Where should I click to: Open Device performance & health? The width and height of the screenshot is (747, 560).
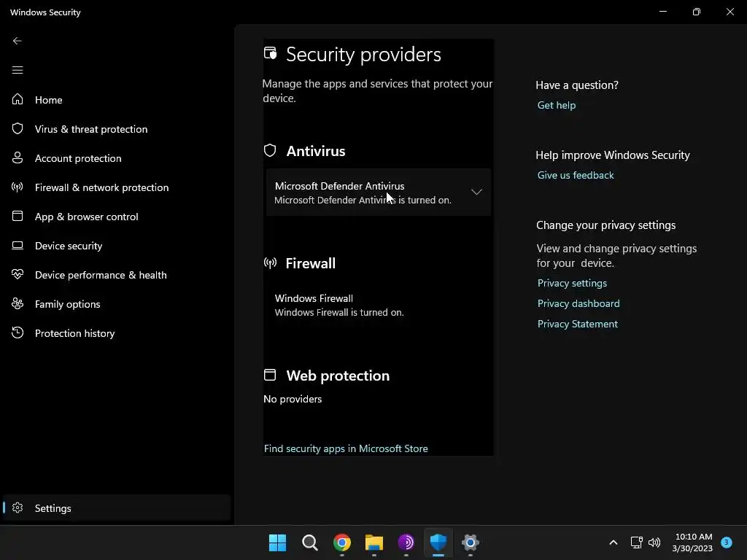coord(117,275)
